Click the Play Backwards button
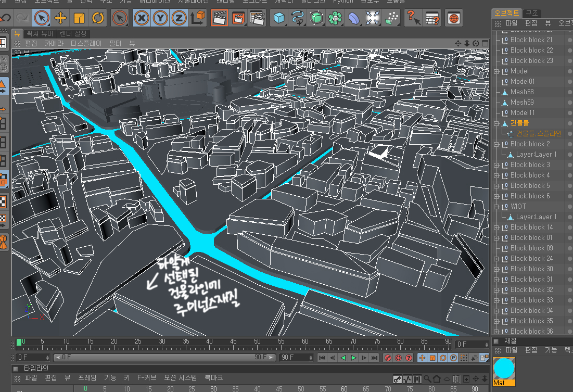573x392 pixels. click(343, 358)
